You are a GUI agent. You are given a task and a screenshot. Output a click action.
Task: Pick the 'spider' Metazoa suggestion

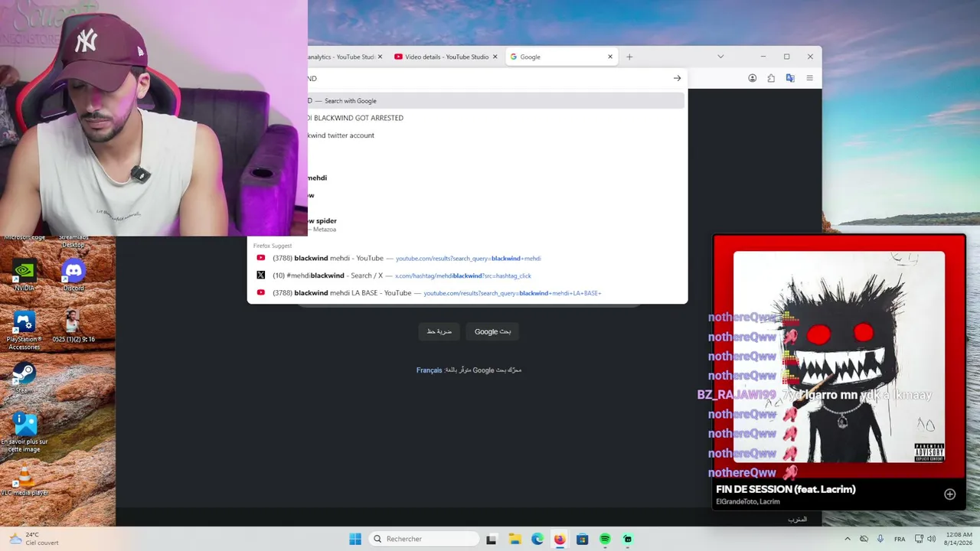pyautogui.click(x=496, y=224)
